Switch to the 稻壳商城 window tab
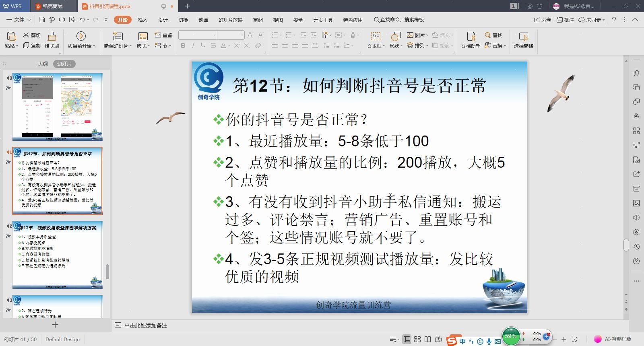 click(52, 6)
